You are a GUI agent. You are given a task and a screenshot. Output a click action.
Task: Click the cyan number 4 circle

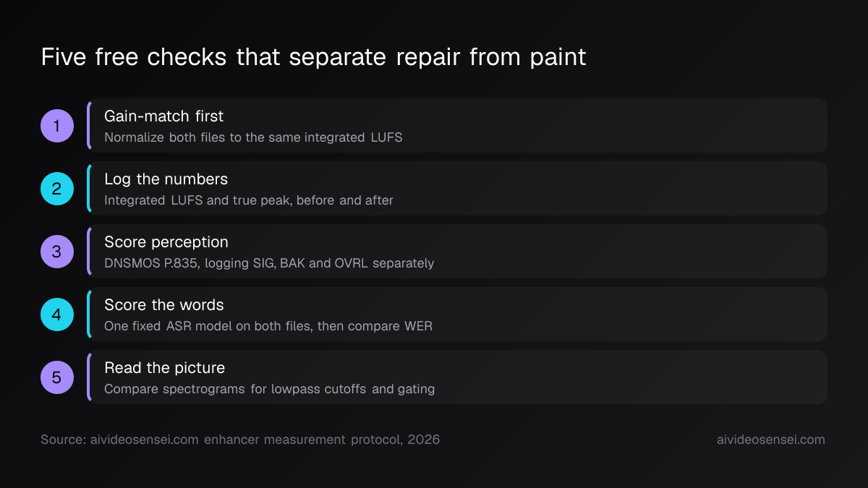(57, 314)
